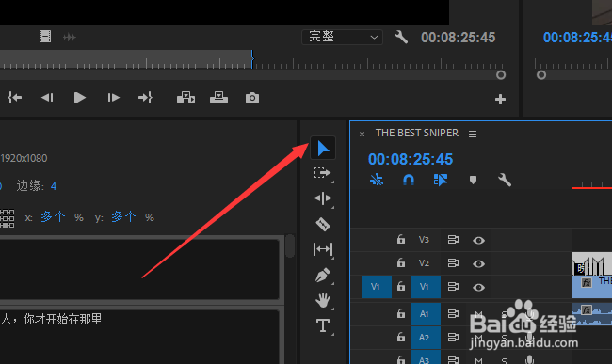Close THE BEST SNIPER sequence tab
This screenshot has width=612, height=364.
pos(362,135)
